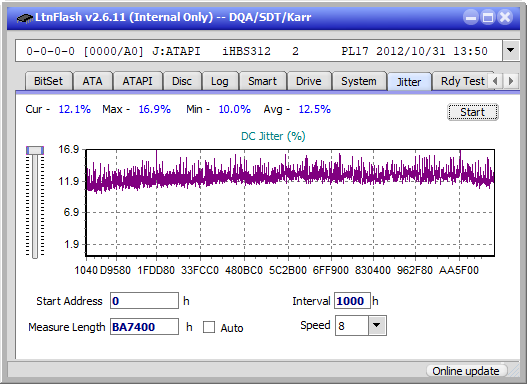Viewport: 527px width, 384px height.
Task: Click the Online update button
Action: 465,371
